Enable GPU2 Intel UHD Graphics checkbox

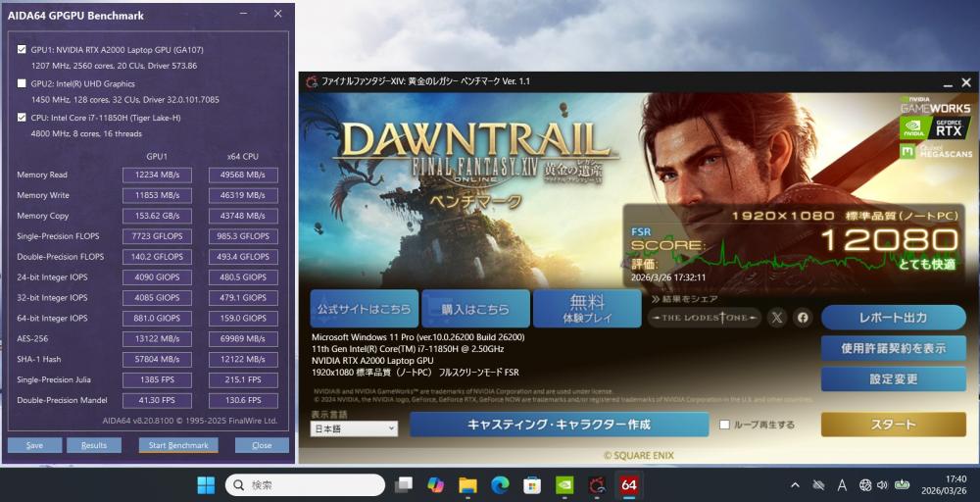[x=23, y=83]
